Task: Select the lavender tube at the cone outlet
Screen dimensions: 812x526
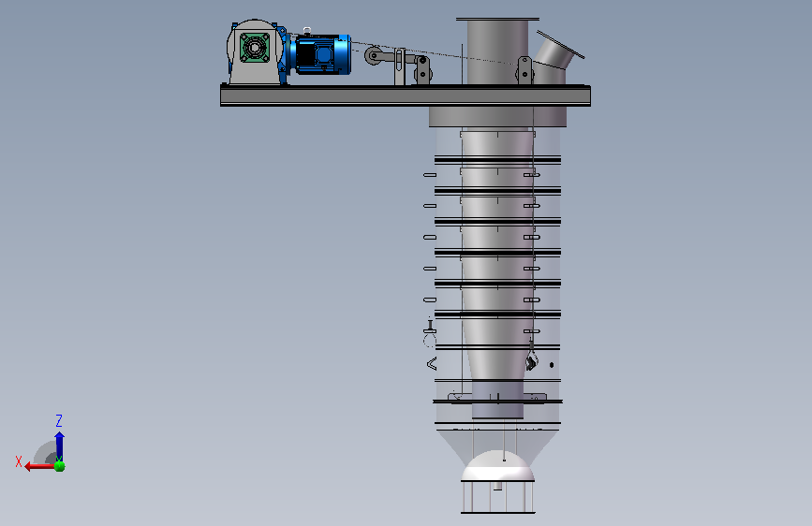Action: click(497, 400)
